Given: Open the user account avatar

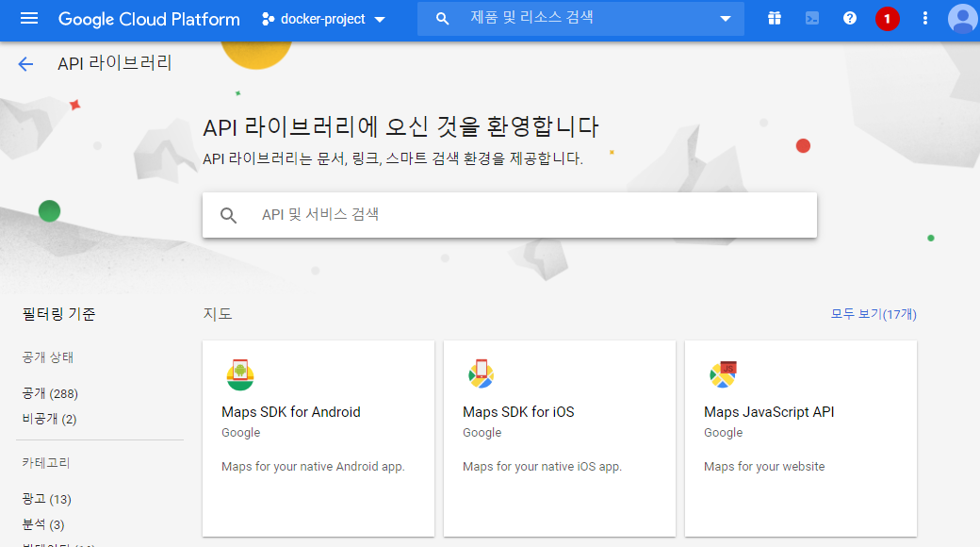Looking at the screenshot, I should [962, 19].
